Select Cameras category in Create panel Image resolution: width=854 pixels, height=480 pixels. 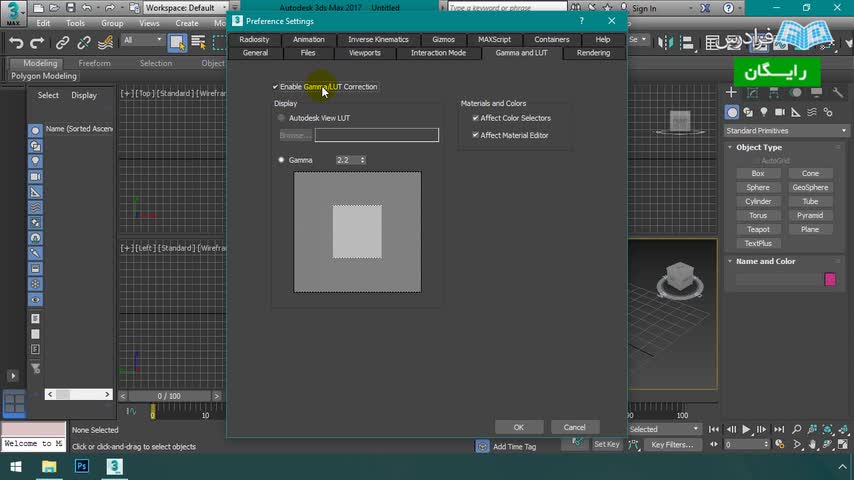point(780,112)
